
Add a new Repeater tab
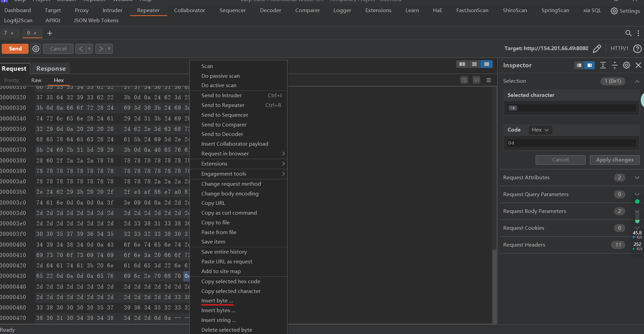(x=50, y=33)
